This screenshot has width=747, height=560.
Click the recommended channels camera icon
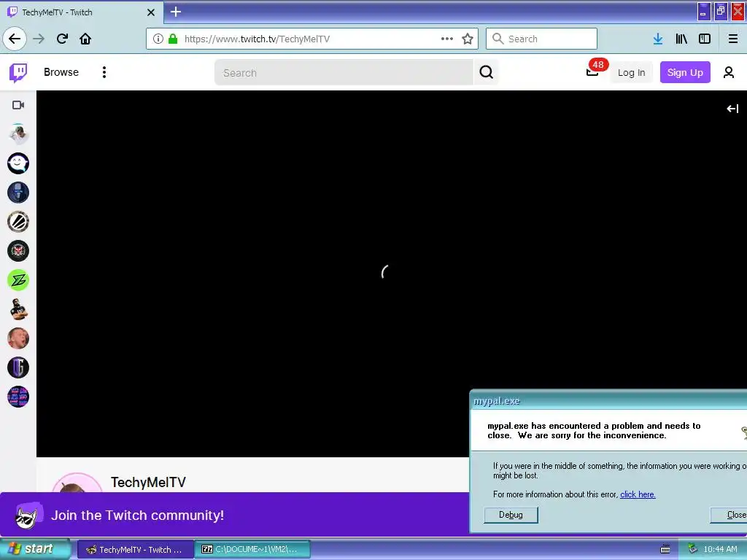click(18, 105)
